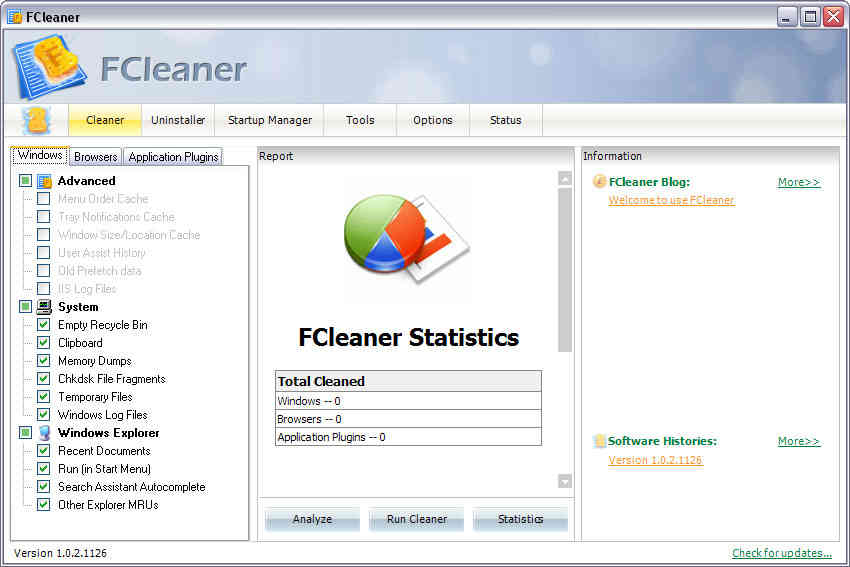Click 'Application Plugins -- 0' table row
850x567 pixels.
pyautogui.click(x=408, y=437)
